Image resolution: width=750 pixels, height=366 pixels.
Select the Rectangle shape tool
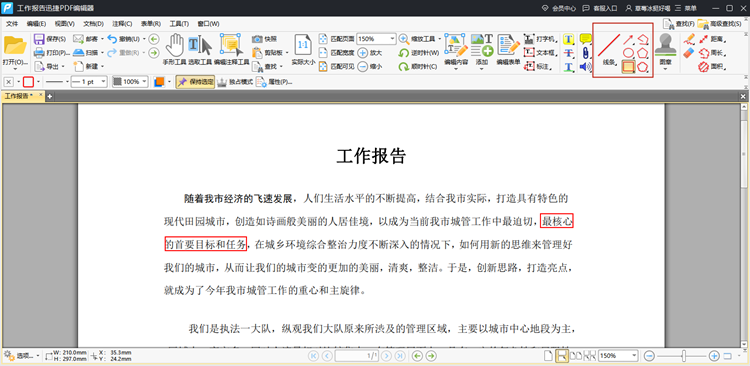pos(628,67)
